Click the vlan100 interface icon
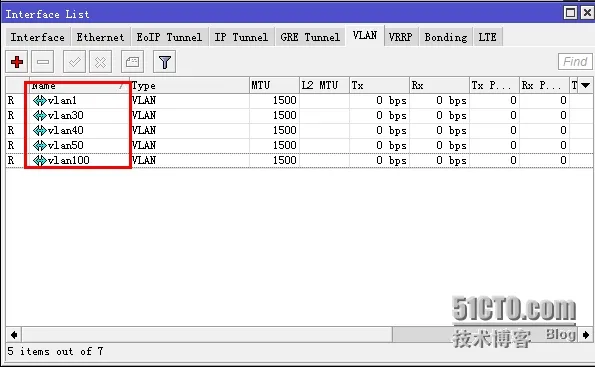This screenshot has height=367, width=595. (39, 161)
